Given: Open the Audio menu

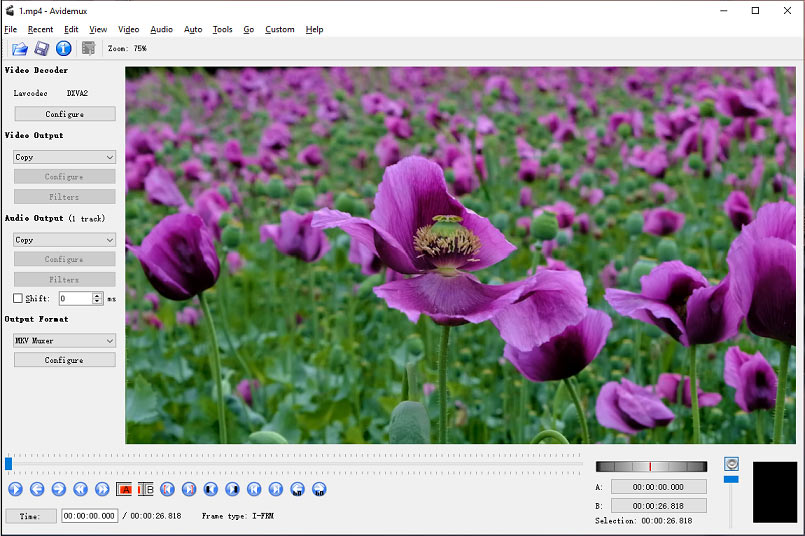Looking at the screenshot, I should pos(161,29).
